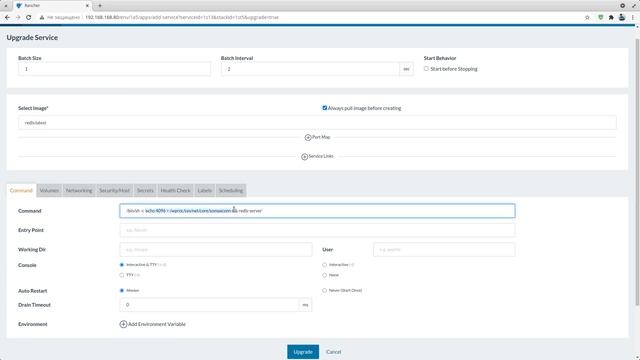Switch to the Security/Host tab

click(114, 191)
